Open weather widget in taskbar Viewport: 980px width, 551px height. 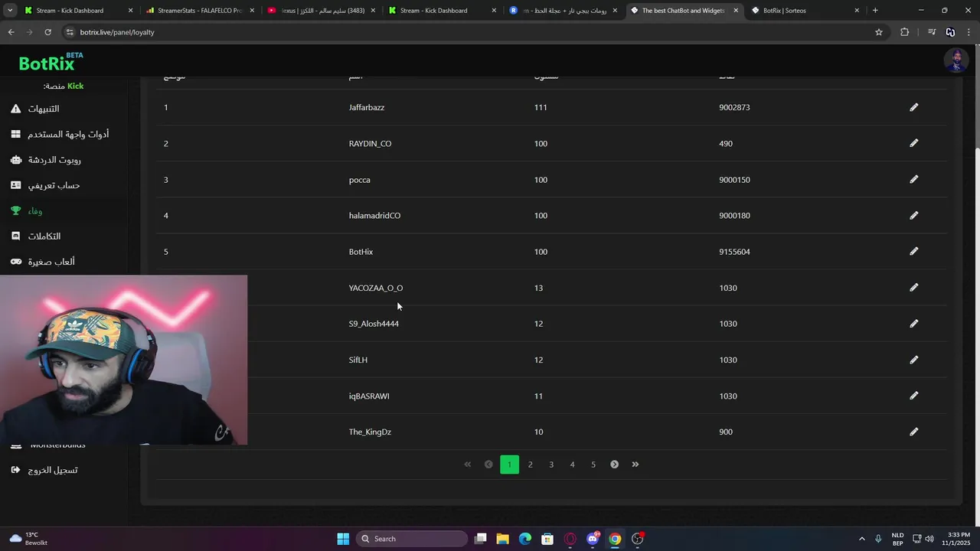pyautogui.click(x=29, y=539)
